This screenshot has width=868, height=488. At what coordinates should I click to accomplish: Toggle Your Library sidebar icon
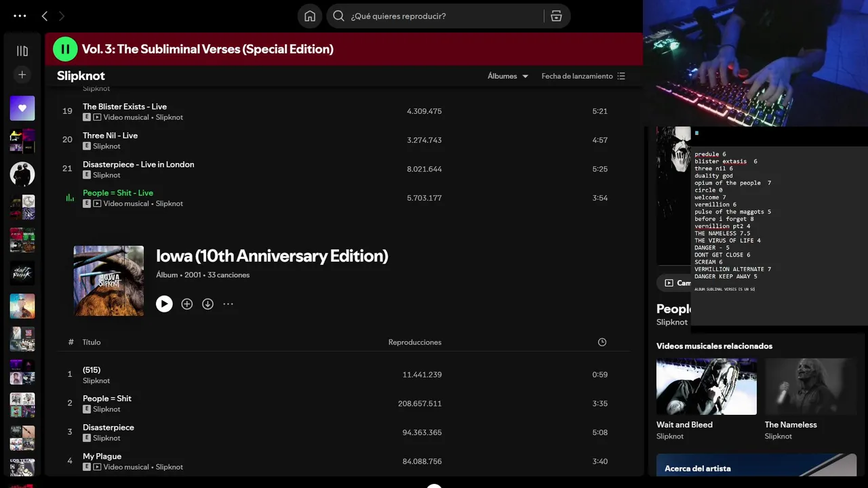pyautogui.click(x=22, y=51)
